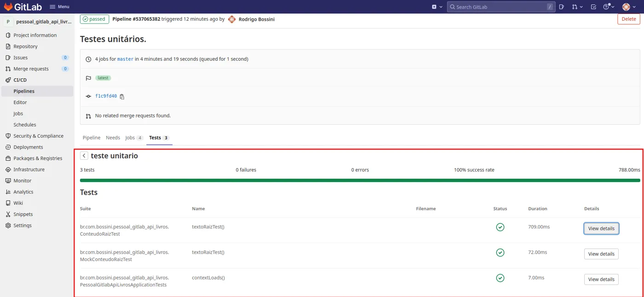Open the Help dropdown menu
The image size is (644, 297).
point(609,7)
